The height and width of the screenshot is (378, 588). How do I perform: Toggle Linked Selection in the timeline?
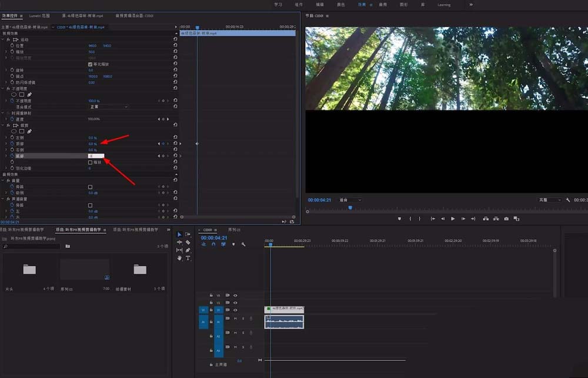pos(223,244)
